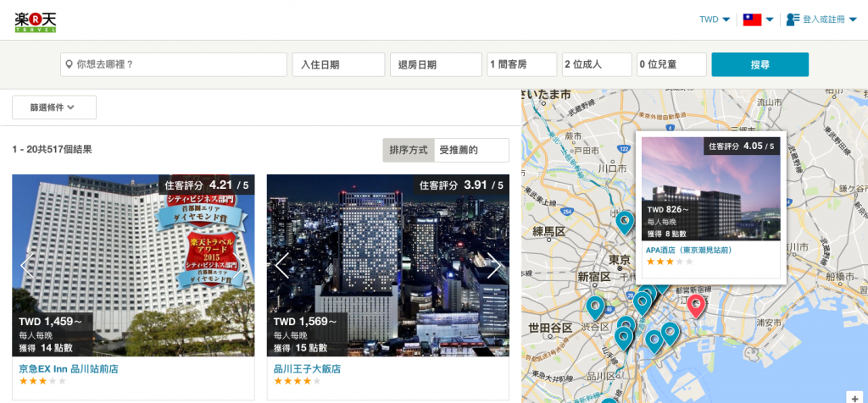
Task: Show previous photo of 品川王子大飯店
Action: 281,266
